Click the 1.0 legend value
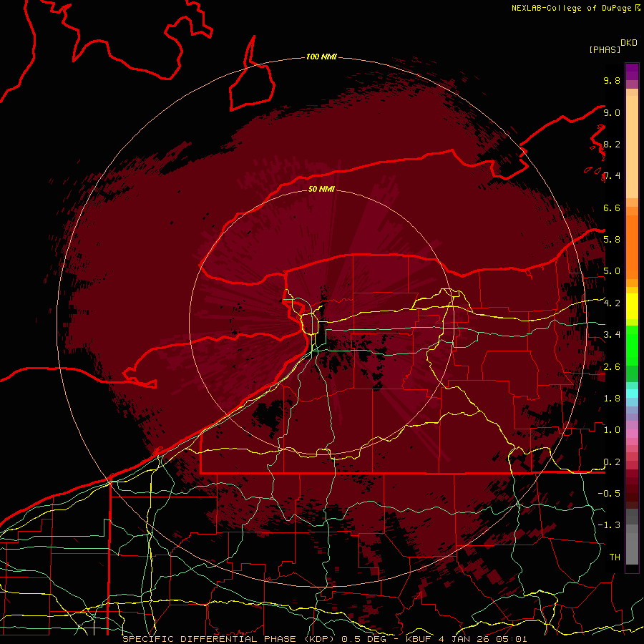The height and width of the screenshot is (644, 644). (612, 429)
